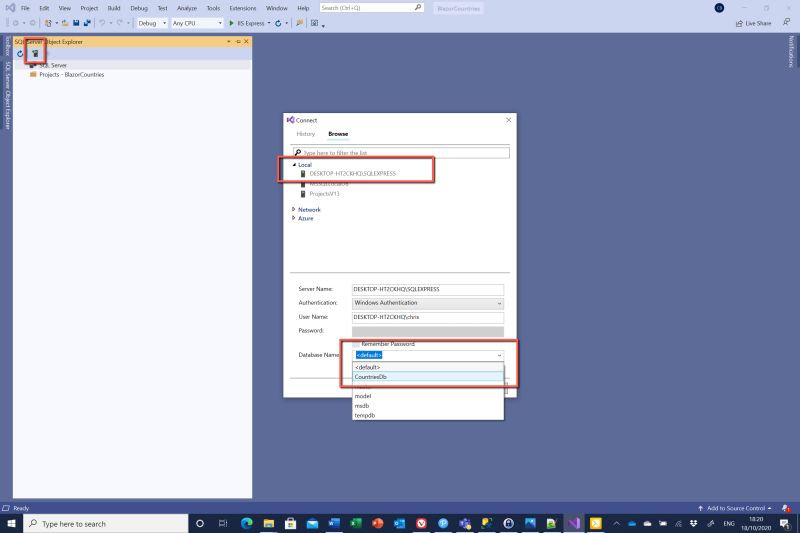Open the Notifications side tab
Viewport: 800px width, 533px height.
pos(791,51)
